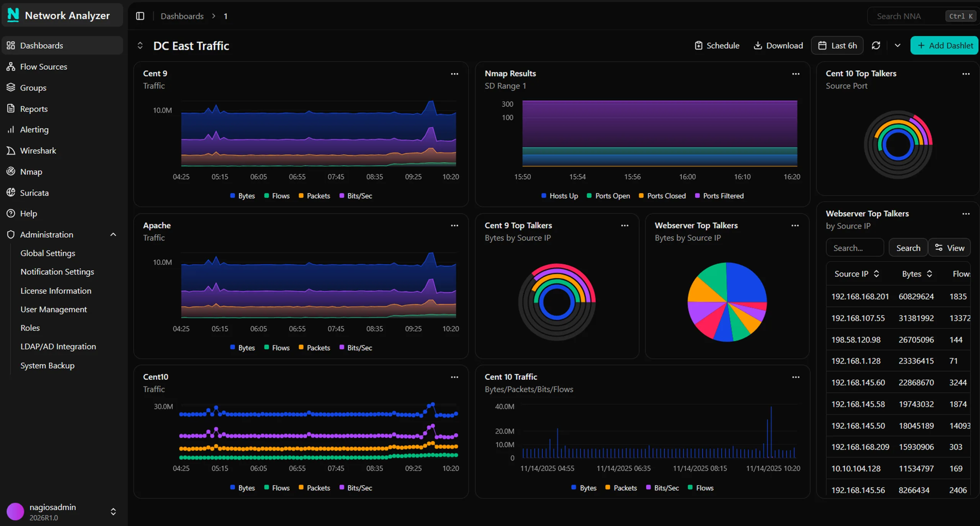Image resolution: width=980 pixels, height=526 pixels.
Task: Download the current dashboard
Action: click(778, 45)
